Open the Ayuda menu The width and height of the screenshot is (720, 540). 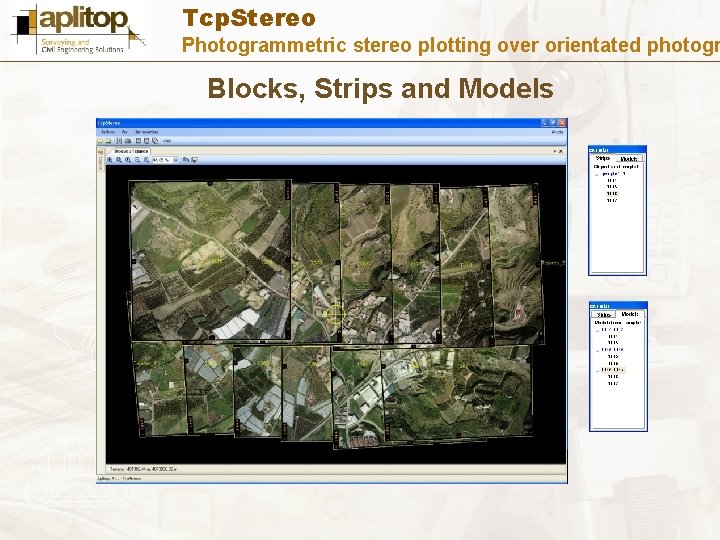tap(557, 132)
